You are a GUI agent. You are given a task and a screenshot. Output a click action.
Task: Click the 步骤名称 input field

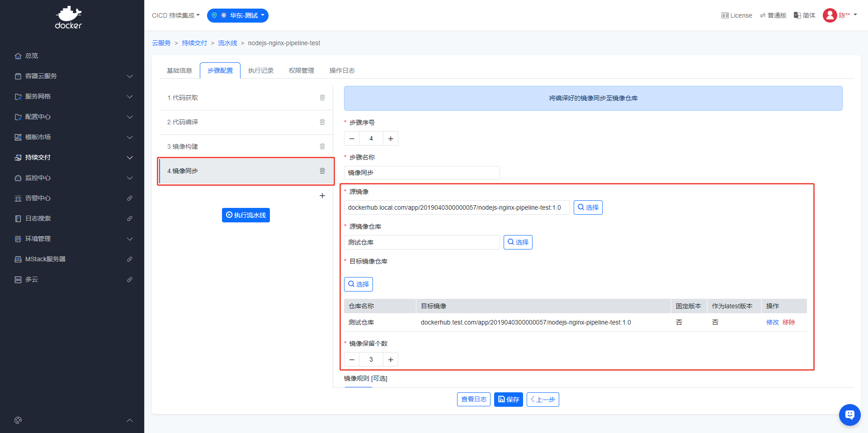[421, 173]
